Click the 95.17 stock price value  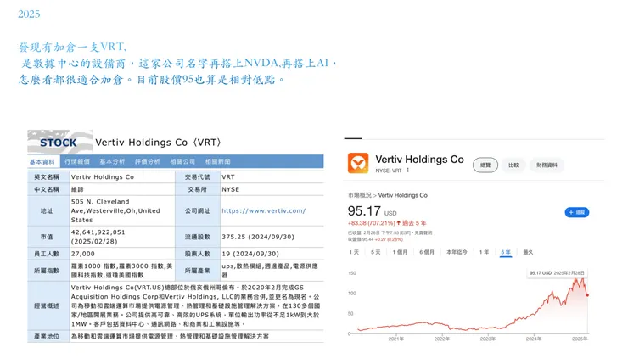click(x=364, y=210)
